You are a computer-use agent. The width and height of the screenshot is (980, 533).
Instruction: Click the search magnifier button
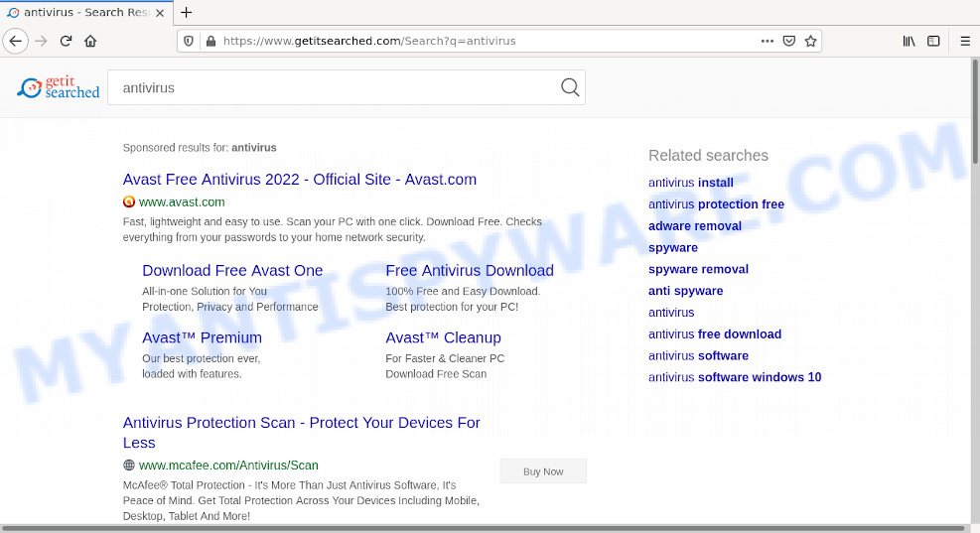(x=569, y=87)
